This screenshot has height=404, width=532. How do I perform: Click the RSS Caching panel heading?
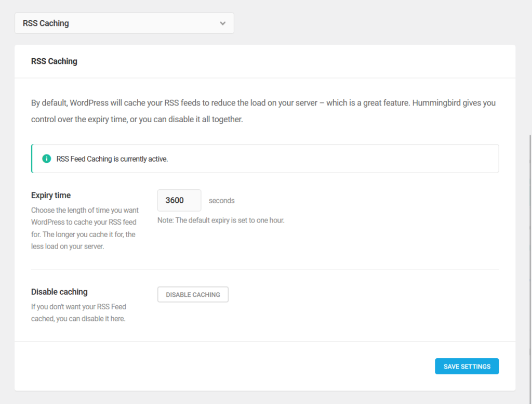tap(54, 61)
